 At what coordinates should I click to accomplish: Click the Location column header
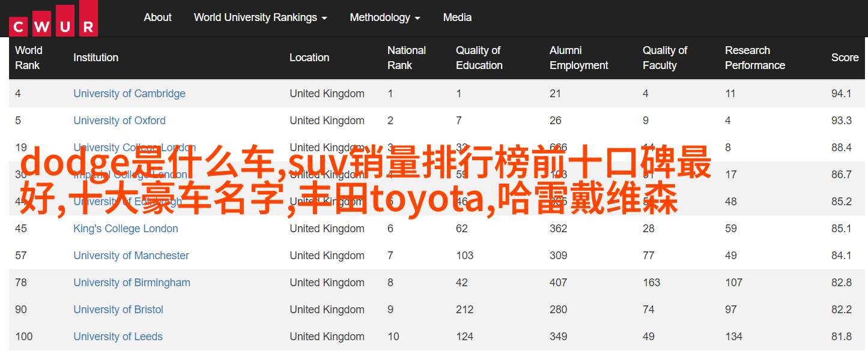[309, 58]
